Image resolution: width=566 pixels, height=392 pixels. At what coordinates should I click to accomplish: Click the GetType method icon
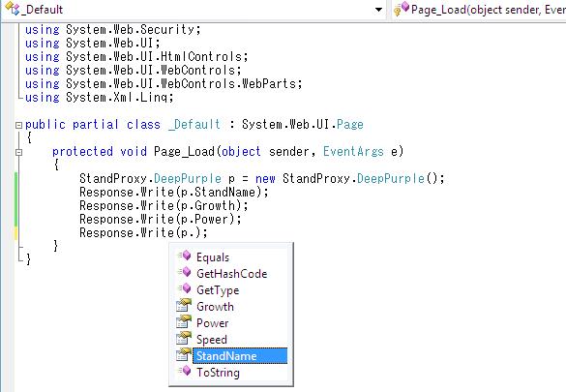[x=185, y=288]
